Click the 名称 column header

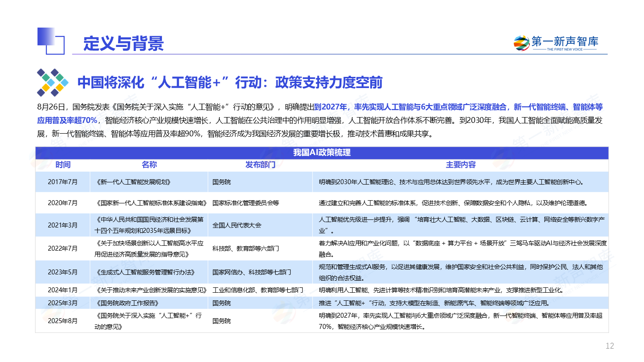pyautogui.click(x=149, y=165)
